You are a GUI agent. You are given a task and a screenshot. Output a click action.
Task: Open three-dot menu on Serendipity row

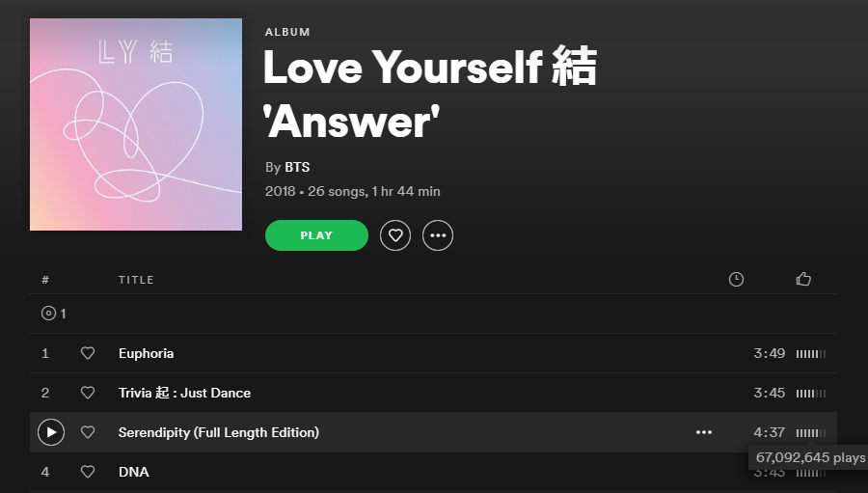[x=704, y=432]
